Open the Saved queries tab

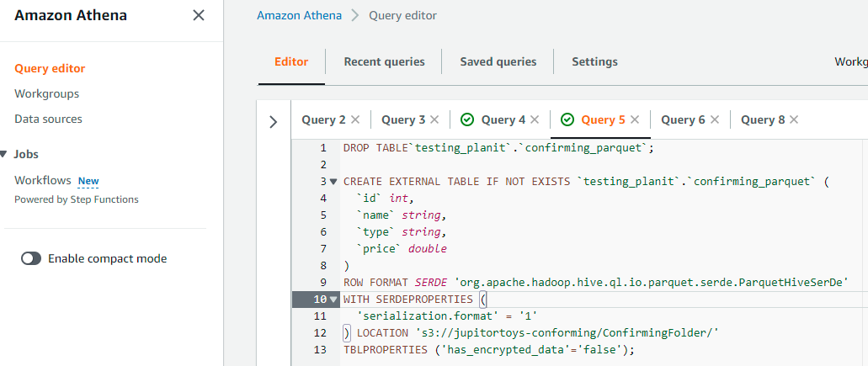point(498,61)
